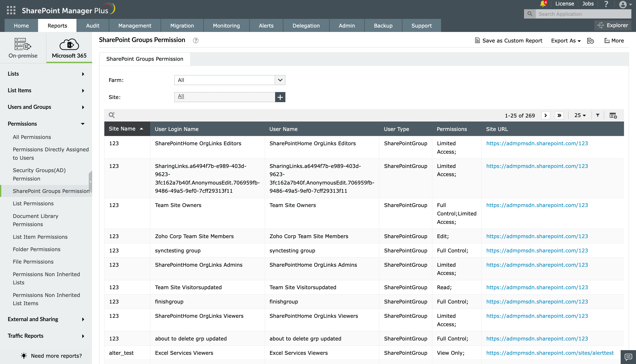This screenshot has width=636, height=364.
Task: Open Security Groups(AD) Permission report
Action: (39, 174)
